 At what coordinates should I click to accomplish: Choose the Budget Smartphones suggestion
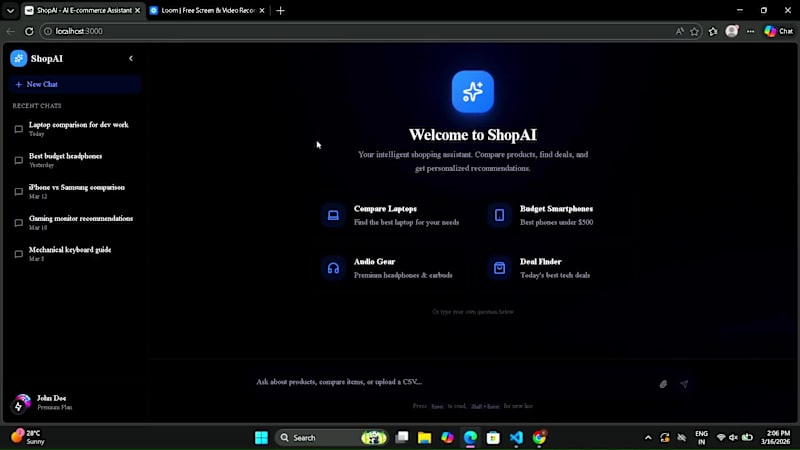point(557,215)
